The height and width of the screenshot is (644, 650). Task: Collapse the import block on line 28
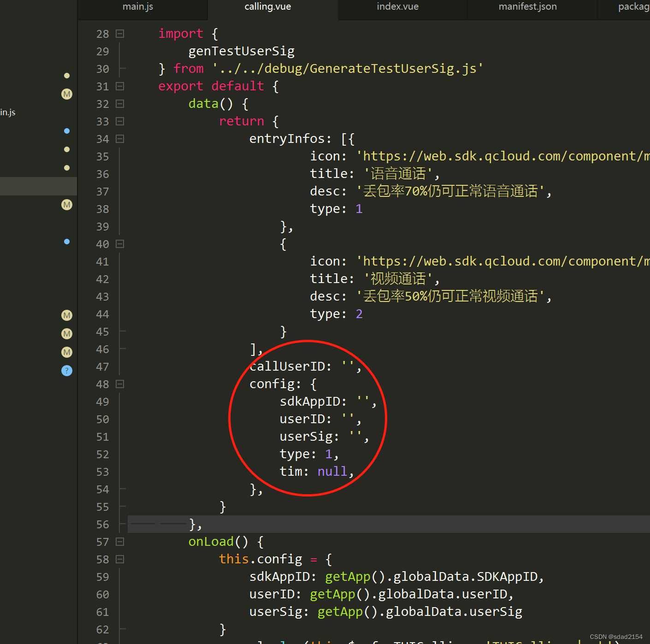point(120,34)
